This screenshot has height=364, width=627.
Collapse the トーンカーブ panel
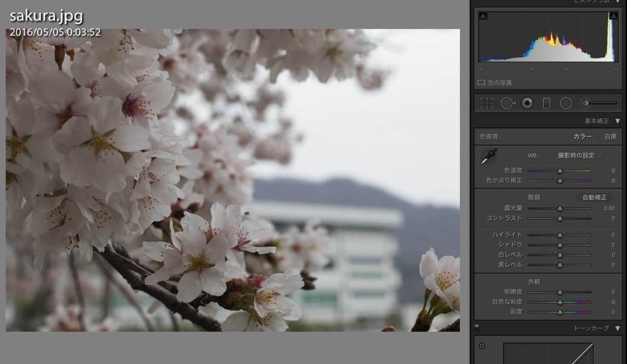tap(618, 328)
